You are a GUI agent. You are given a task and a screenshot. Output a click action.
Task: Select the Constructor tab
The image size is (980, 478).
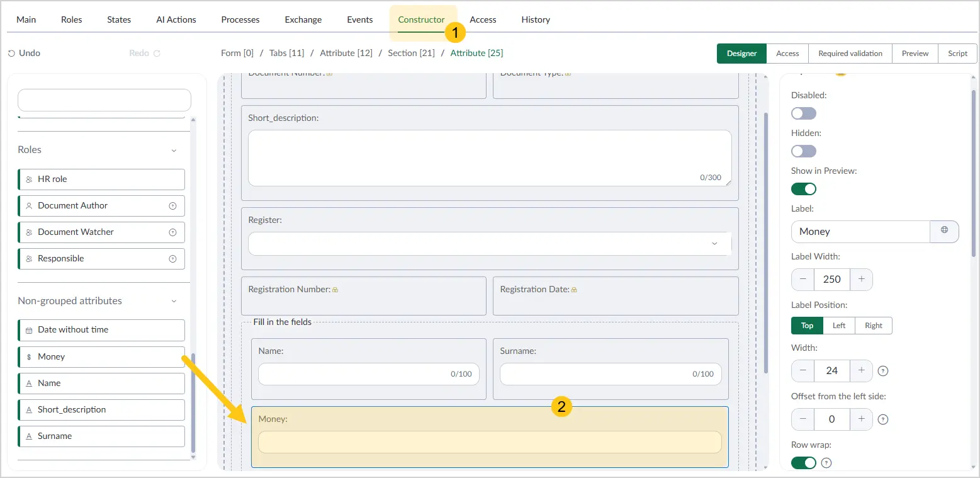click(x=422, y=20)
